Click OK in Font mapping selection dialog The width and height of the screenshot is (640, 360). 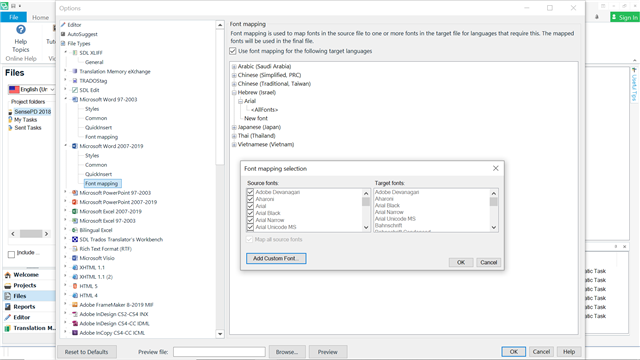click(x=461, y=262)
